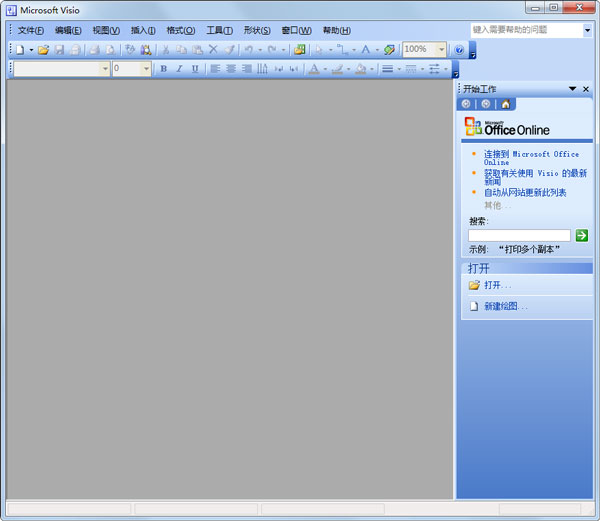Toggle Align Right

247,69
